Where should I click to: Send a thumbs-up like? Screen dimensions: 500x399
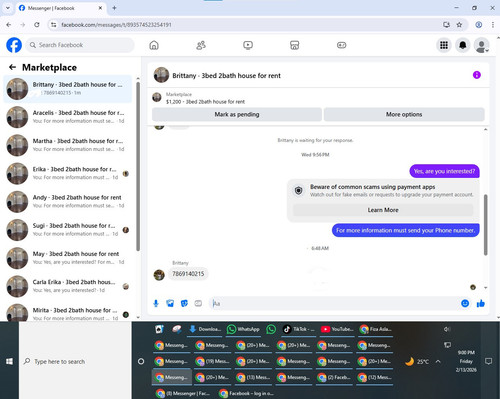tap(481, 303)
